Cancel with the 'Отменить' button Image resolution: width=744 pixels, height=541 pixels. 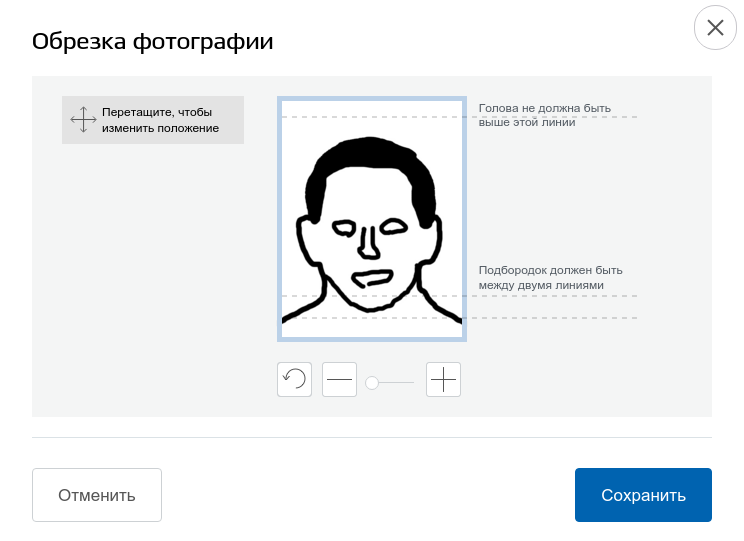pos(97,495)
